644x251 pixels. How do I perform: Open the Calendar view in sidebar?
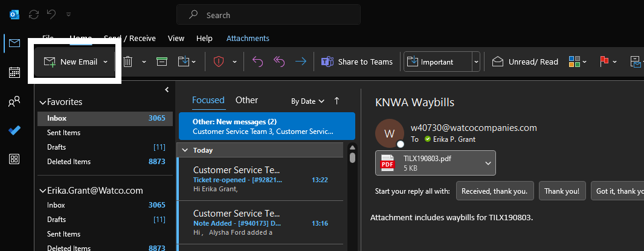tap(14, 72)
